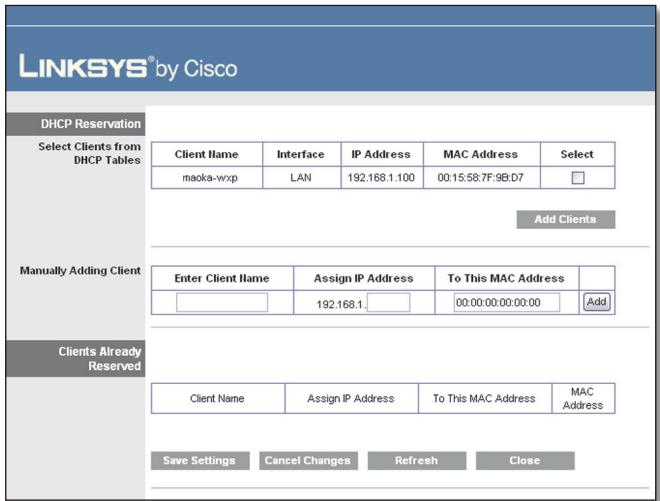
Task: Click the Interface column header
Action: tap(301, 155)
